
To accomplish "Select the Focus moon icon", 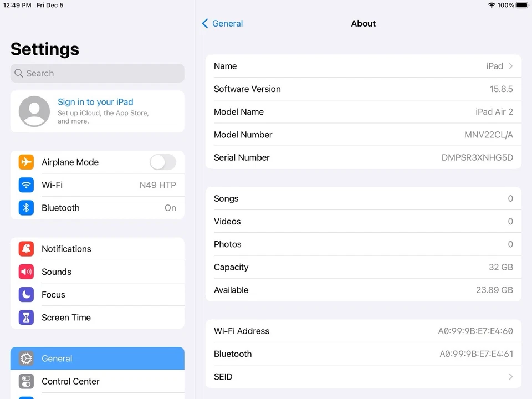I will (x=26, y=294).
